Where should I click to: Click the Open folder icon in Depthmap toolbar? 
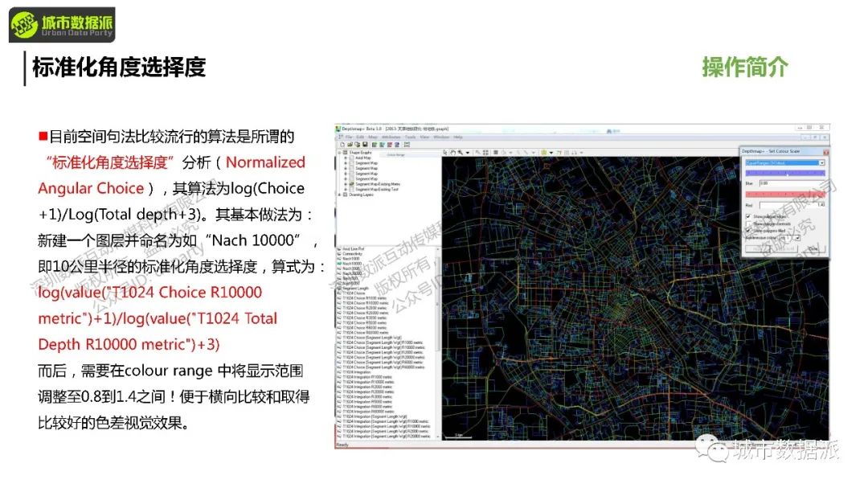[350, 145]
